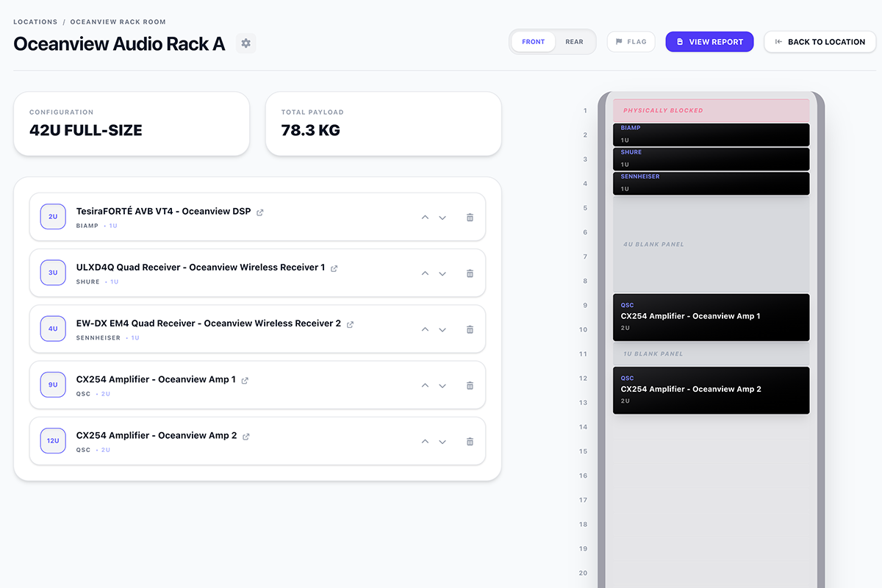Select the SHURE 1U module in rack diagram

[711, 159]
